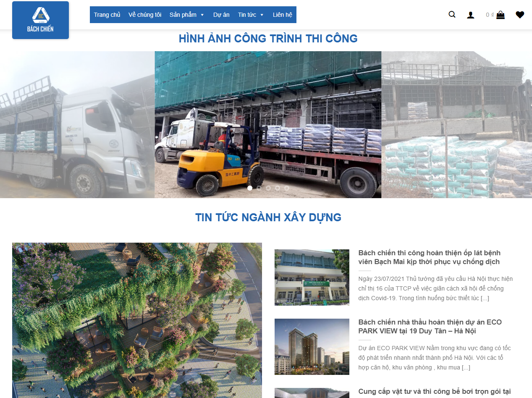Image resolution: width=532 pixels, height=398 pixels.
Task: Click the Bách Chiến logo
Action: point(40,20)
